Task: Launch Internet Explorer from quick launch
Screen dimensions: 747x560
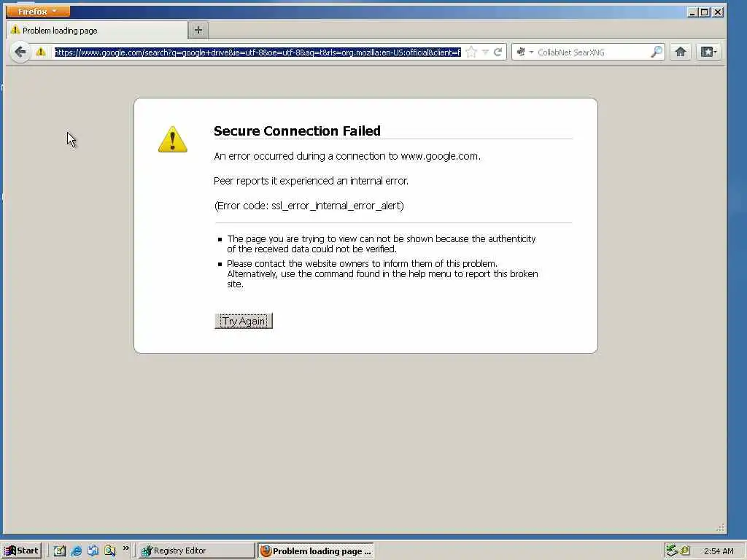Action: point(76,551)
